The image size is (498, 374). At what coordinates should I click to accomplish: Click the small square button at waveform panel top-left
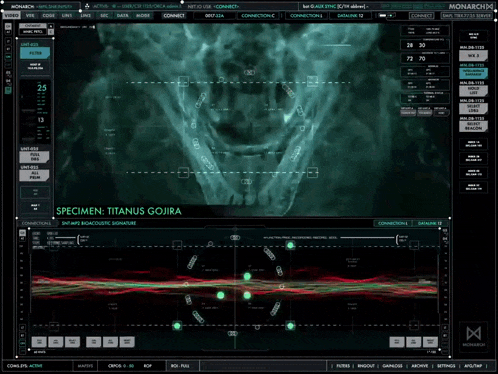(22, 232)
